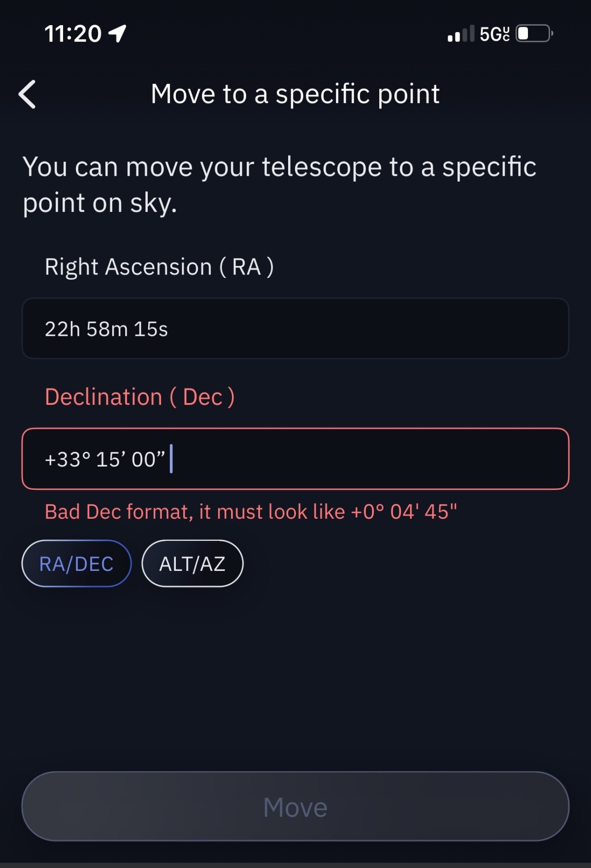Click the "Right Ascension ( RA )" label
591x868 pixels.
(x=159, y=267)
